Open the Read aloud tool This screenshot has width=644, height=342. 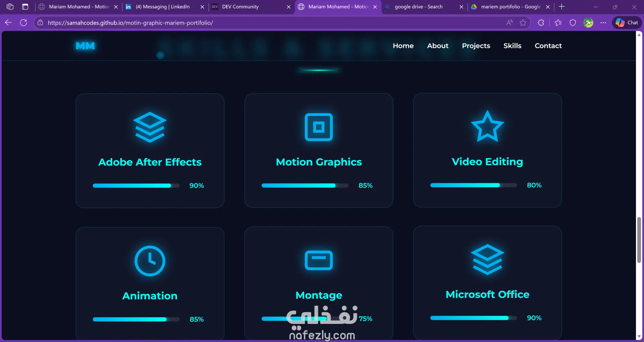[509, 22]
